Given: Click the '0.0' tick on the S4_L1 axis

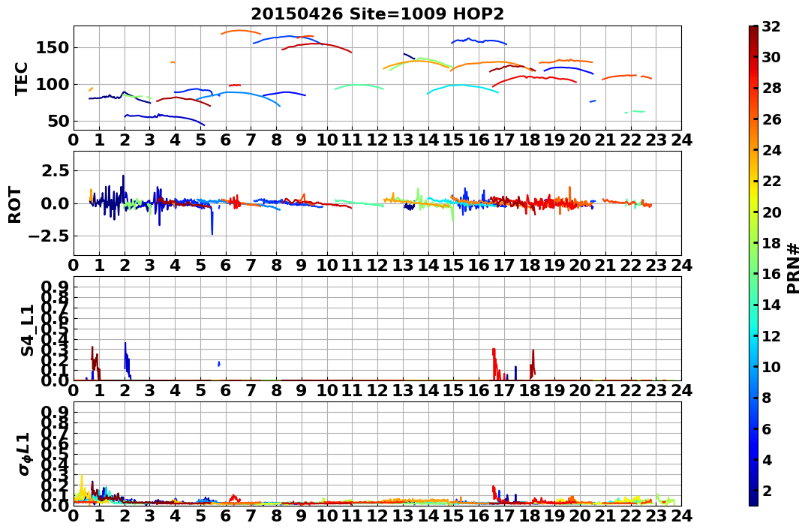Looking at the screenshot, I should [56, 380].
